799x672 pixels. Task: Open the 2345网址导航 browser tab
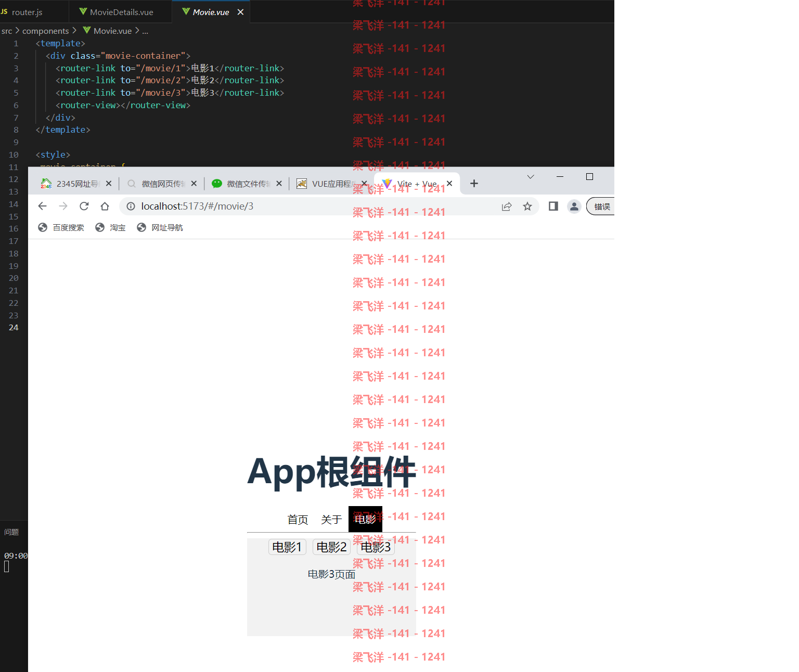tap(77, 184)
